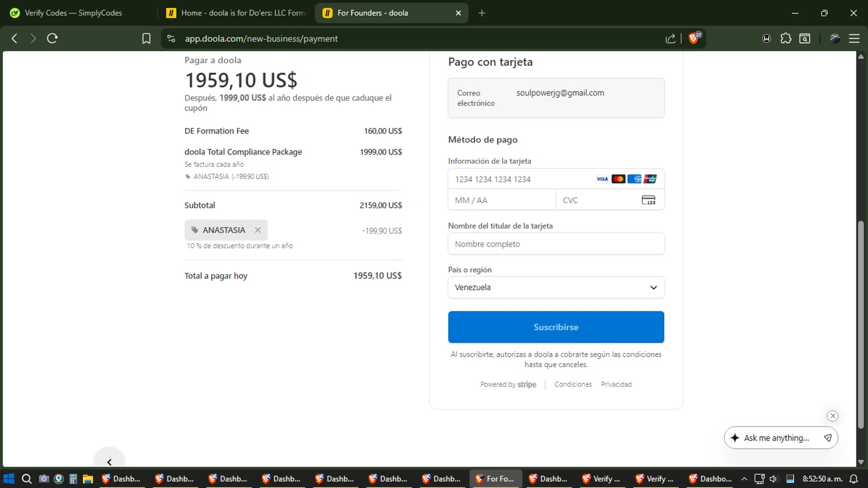Viewport: 868px width, 488px height.
Task: Click the share page icon
Action: pos(671,38)
